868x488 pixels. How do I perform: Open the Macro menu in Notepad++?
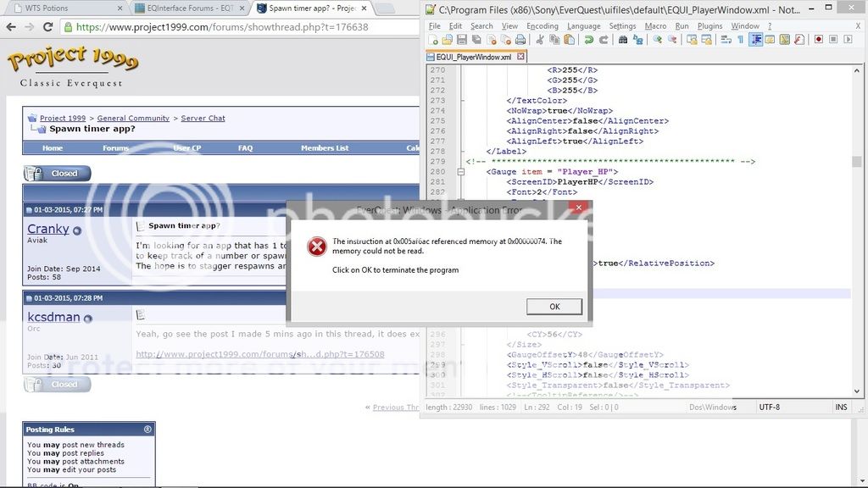pyautogui.click(x=655, y=26)
